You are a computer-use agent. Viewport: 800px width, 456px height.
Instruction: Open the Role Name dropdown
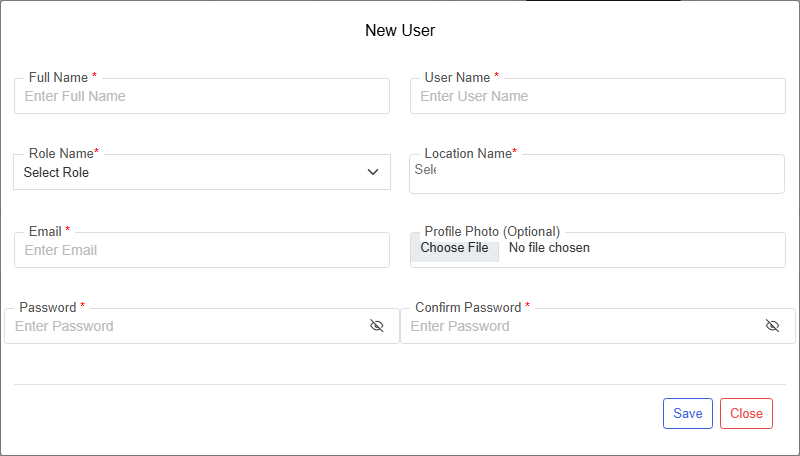point(202,172)
